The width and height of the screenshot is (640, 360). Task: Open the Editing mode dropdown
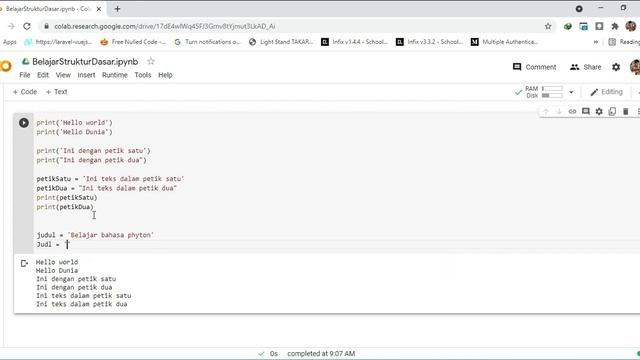pyautogui.click(x=607, y=92)
